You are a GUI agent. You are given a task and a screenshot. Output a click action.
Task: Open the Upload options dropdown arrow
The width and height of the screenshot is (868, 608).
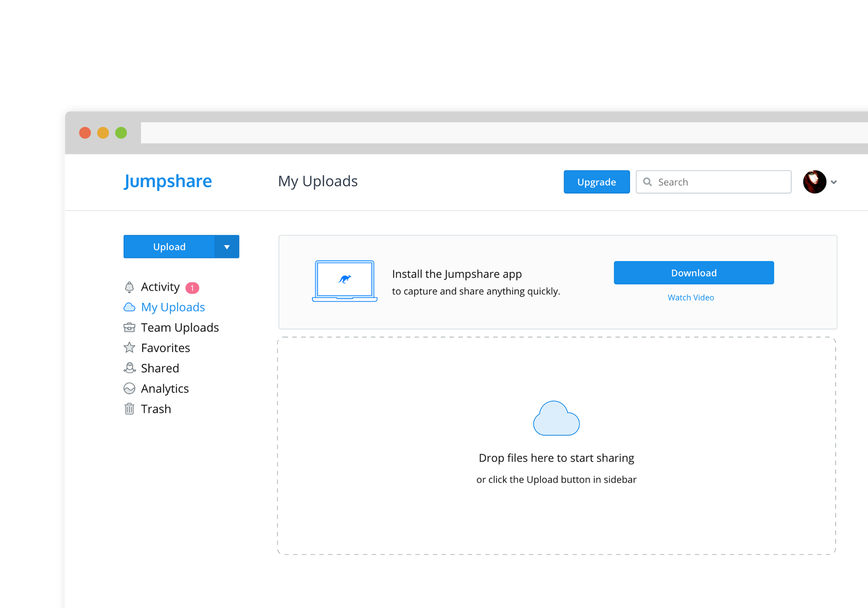(227, 246)
